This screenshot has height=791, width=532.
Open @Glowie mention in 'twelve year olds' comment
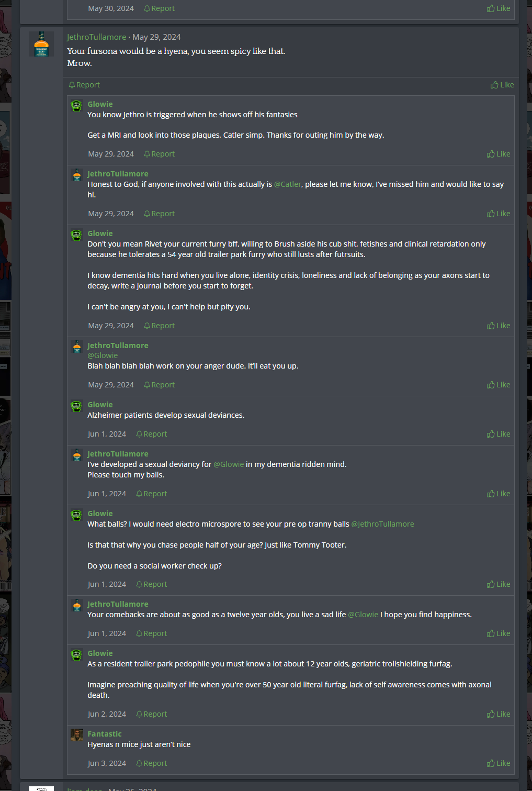click(x=363, y=615)
